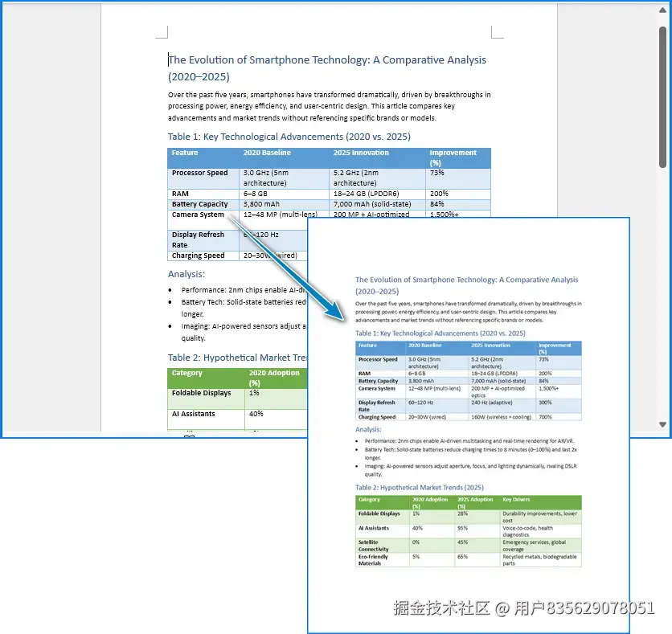The image size is (672, 634).
Task: Click the document title heading text
Action: click(x=326, y=59)
